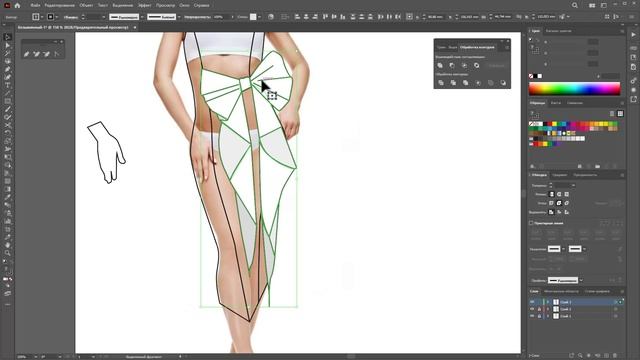Select the Hand tool in the toolbar

(8, 245)
